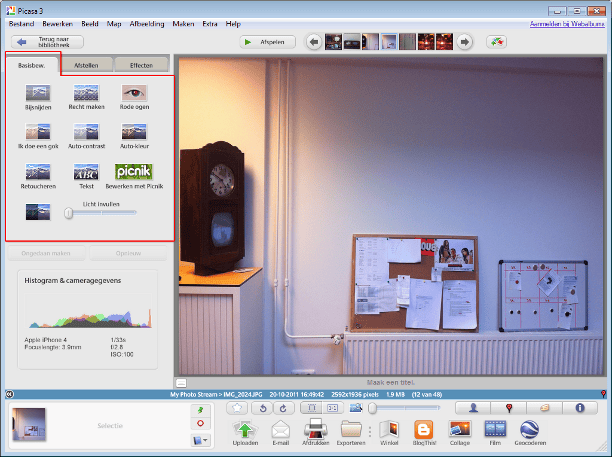Switch to the Afstellen tab
The width and height of the screenshot is (612, 457).
pyautogui.click(x=86, y=65)
